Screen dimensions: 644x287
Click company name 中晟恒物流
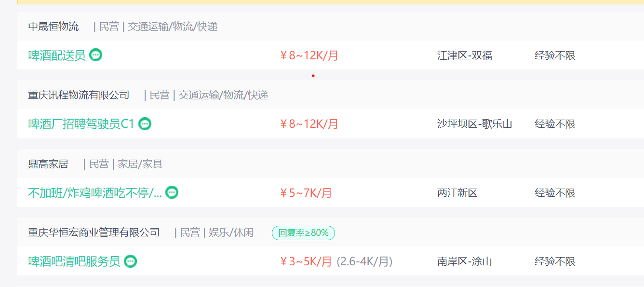click(53, 27)
